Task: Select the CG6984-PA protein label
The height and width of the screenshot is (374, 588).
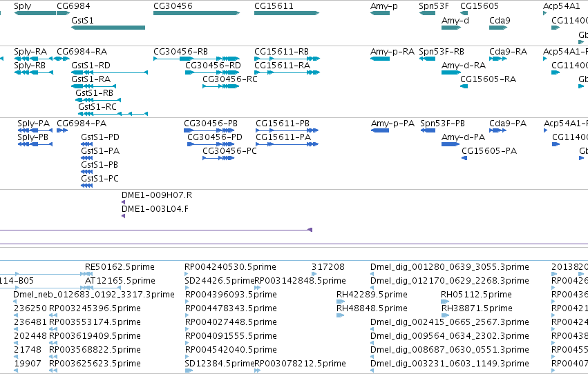Action: point(82,123)
